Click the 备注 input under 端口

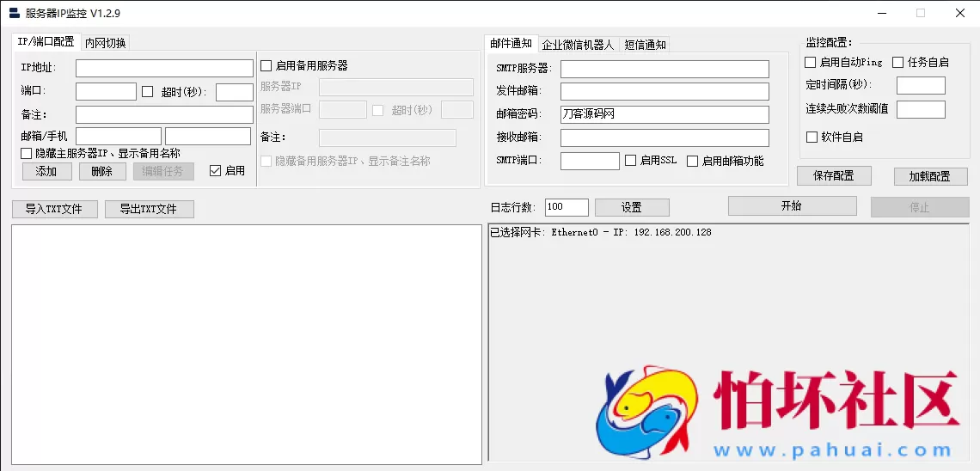click(x=164, y=114)
